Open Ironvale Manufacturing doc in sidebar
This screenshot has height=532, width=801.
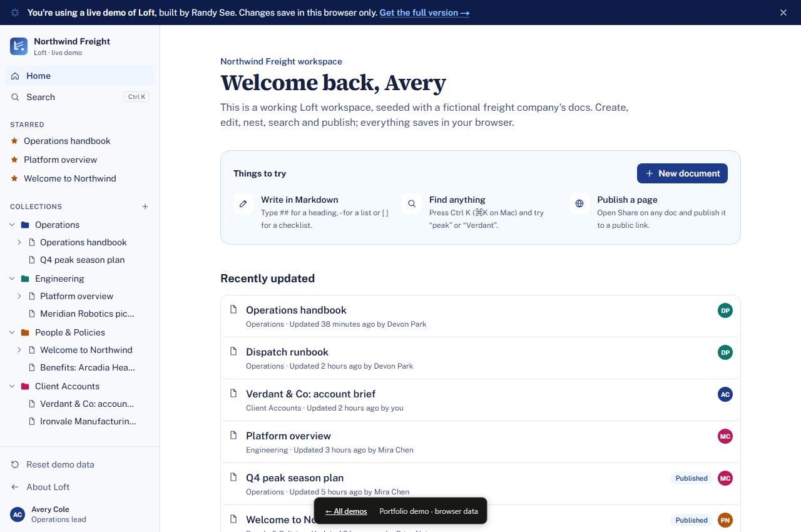[88, 421]
